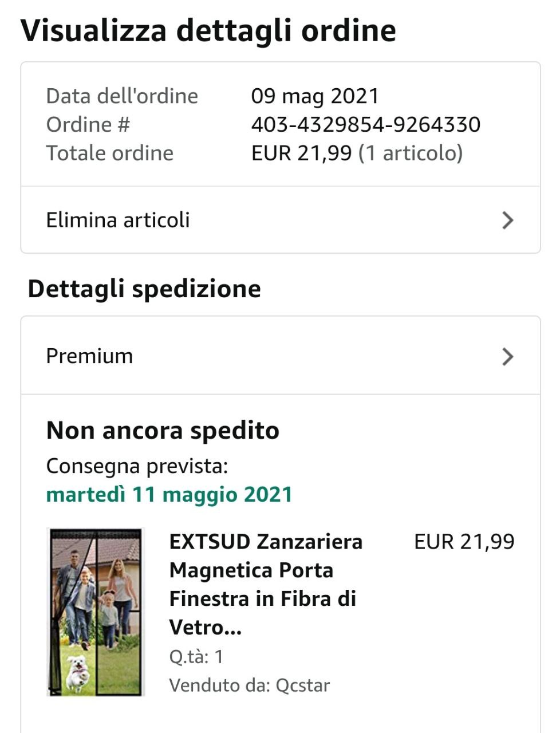The image size is (560, 733).
Task: Open the Elimina articoli option
Action: tap(281, 220)
